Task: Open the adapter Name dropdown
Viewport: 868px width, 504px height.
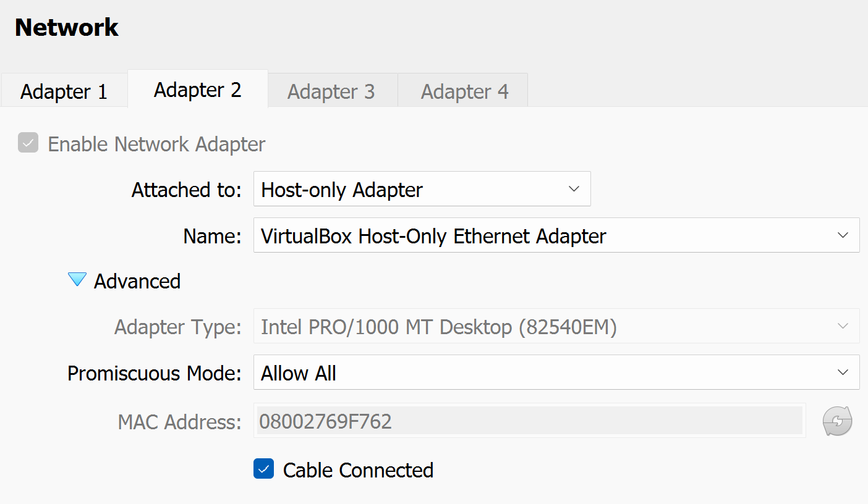Action: tap(556, 235)
